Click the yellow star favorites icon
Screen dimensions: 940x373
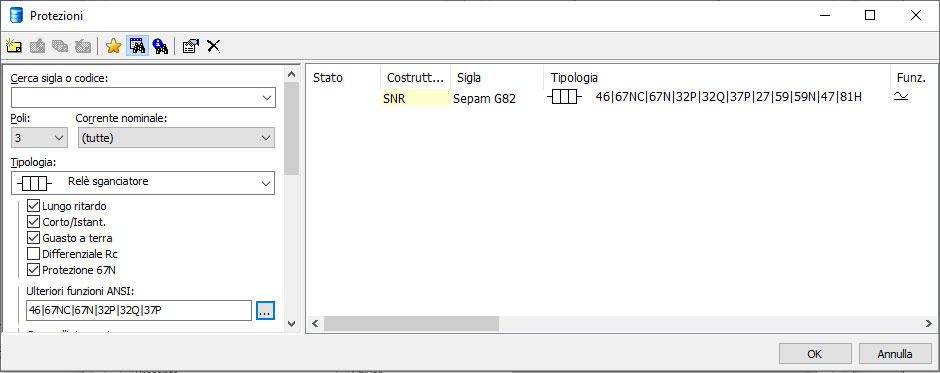(113, 46)
